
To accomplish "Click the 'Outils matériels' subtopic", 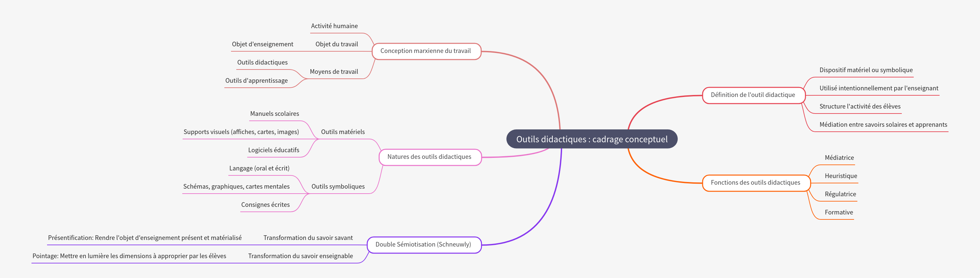I will [343, 132].
